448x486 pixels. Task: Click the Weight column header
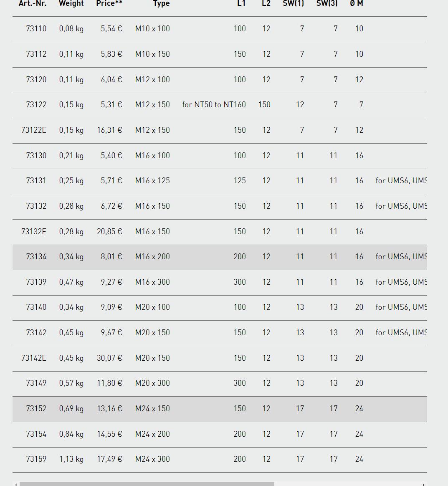[x=71, y=3]
